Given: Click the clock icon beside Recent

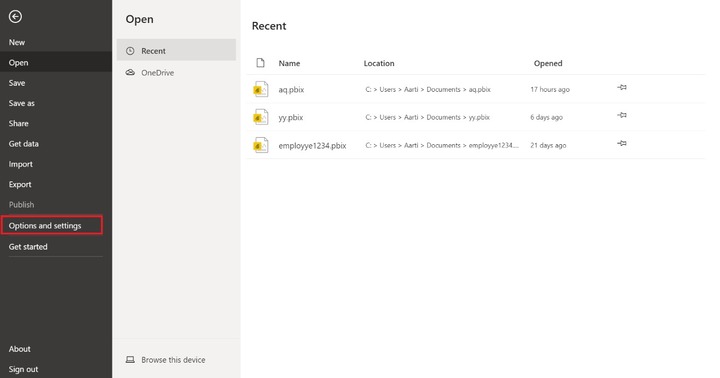Looking at the screenshot, I should click(x=130, y=51).
